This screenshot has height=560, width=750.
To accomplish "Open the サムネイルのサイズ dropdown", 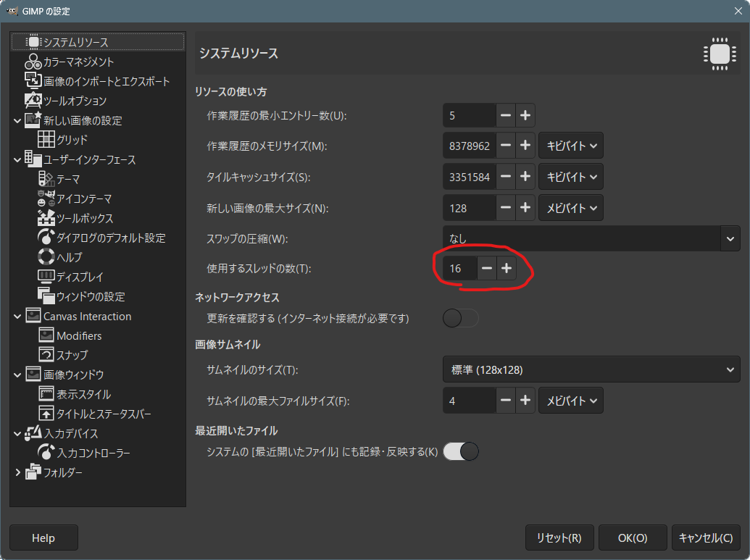I will 591,370.
